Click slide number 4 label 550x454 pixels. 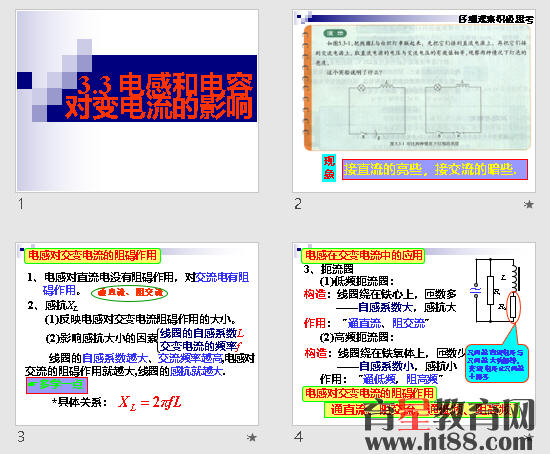point(299,437)
